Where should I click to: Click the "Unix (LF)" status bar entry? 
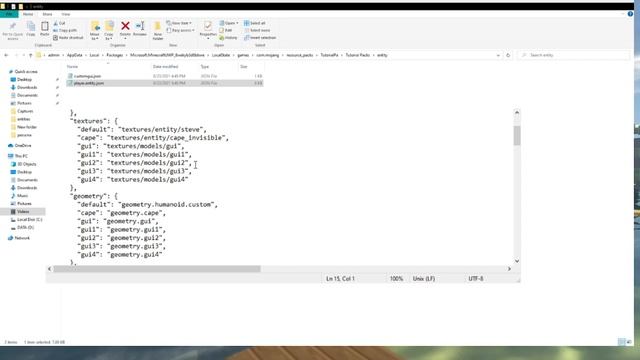point(424,278)
